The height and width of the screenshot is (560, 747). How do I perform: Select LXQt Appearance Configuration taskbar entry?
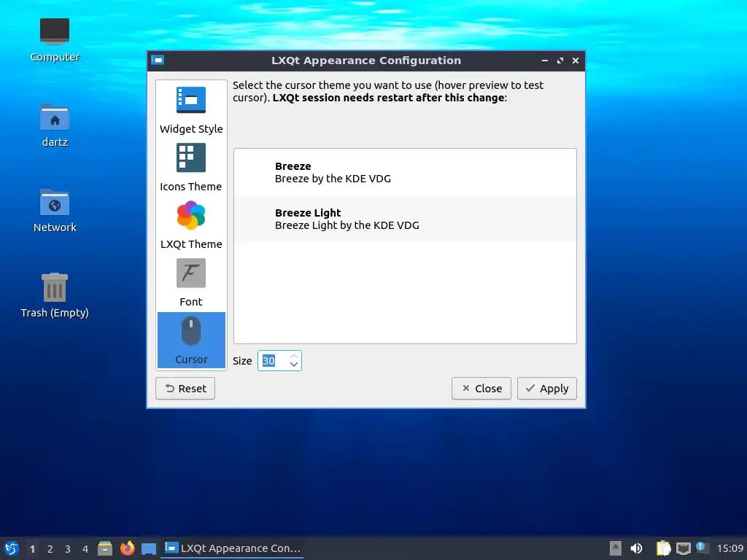[232, 548]
